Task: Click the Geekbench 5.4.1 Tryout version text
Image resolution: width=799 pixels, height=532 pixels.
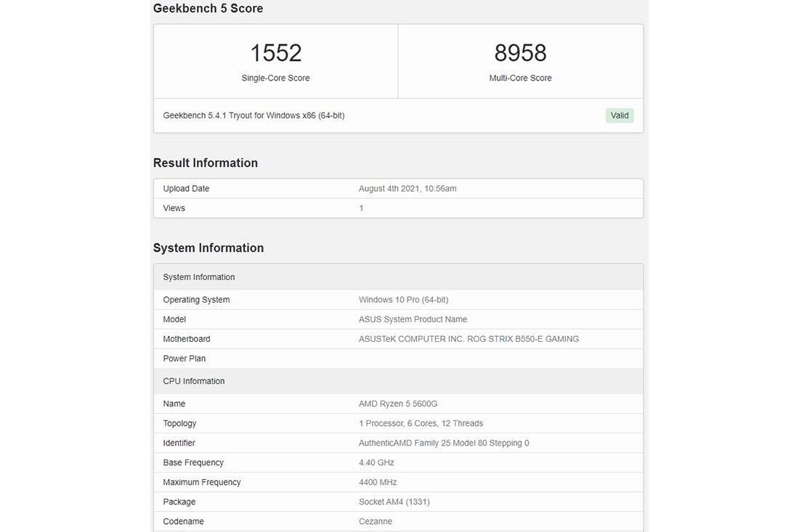Action: pyautogui.click(x=254, y=115)
